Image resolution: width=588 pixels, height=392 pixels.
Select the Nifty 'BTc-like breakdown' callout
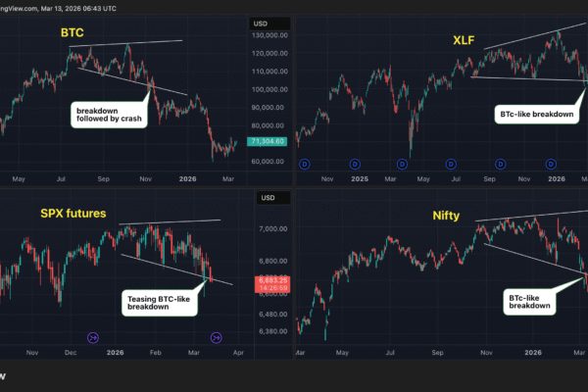coord(529,300)
